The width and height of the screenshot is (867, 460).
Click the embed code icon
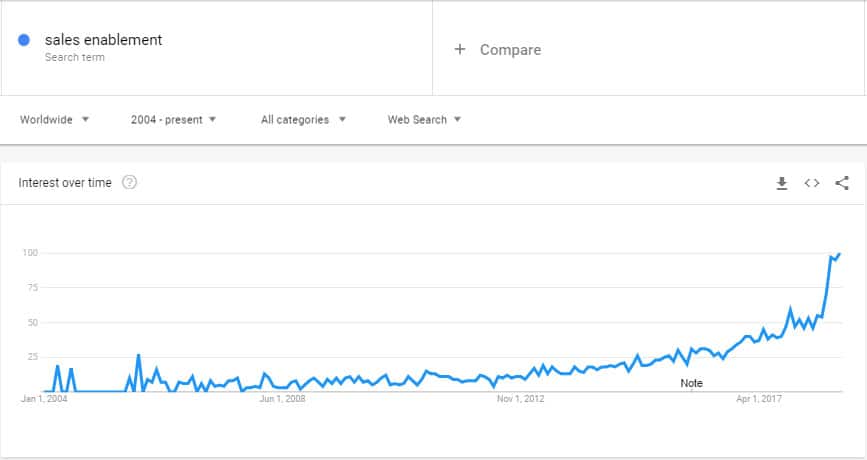pyautogui.click(x=812, y=183)
